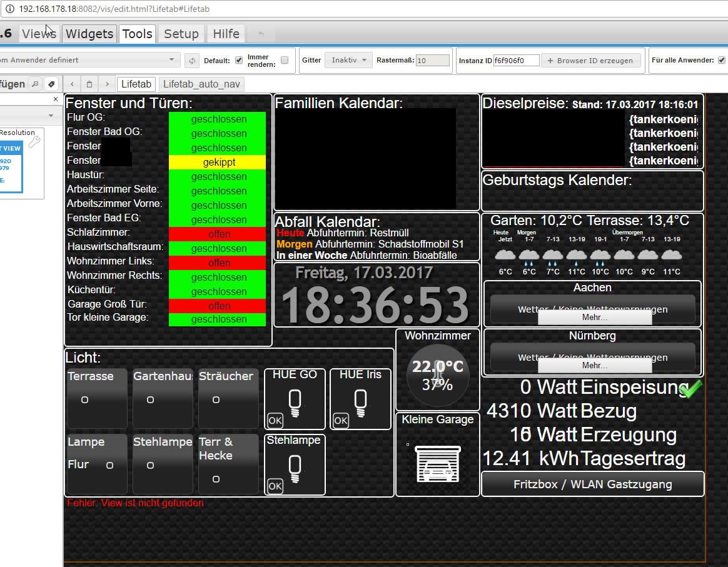Click the wrench icon in the Resolution widget
The image size is (728, 567).
click(x=34, y=142)
